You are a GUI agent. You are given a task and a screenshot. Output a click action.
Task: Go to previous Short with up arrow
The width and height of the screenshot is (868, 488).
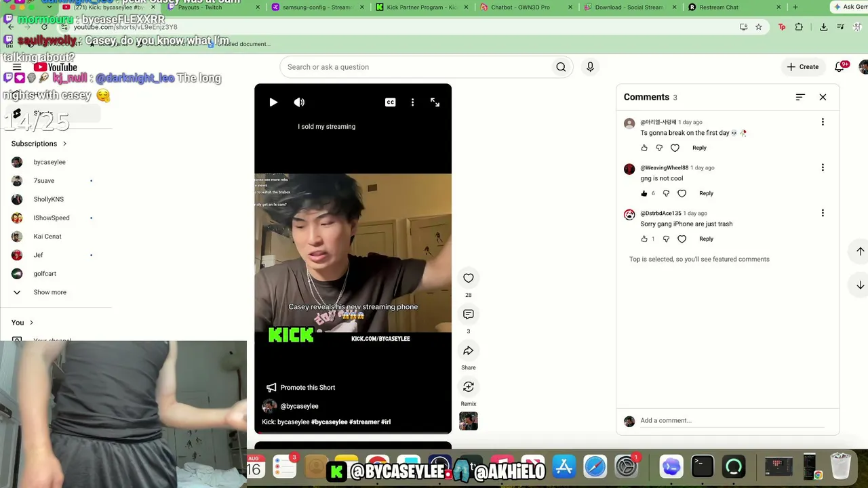click(x=860, y=251)
